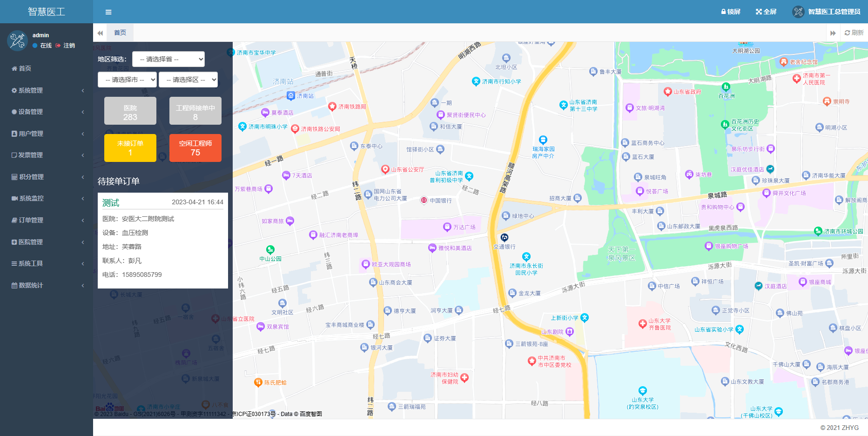This screenshot has height=436, width=868.
Task: Click the tab scroll-right double arrow
Action: click(833, 33)
